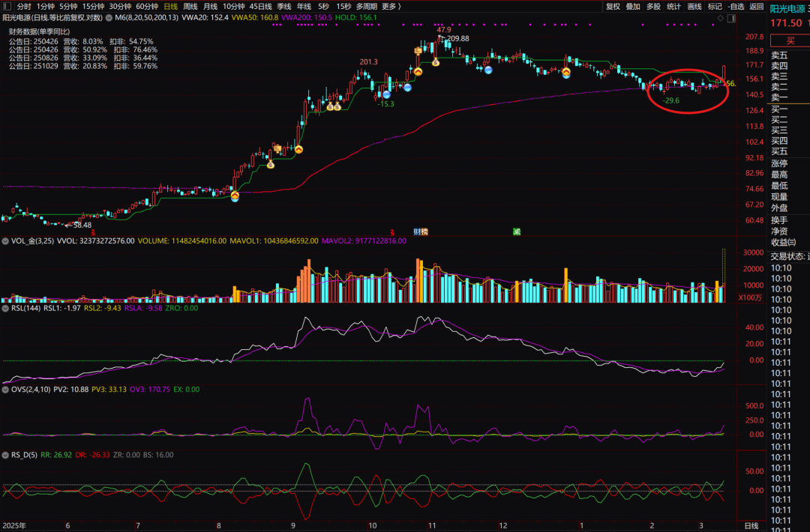This screenshot has width=810, height=532.
Task: Select the 月线 monthly period
Action: tap(210, 6)
